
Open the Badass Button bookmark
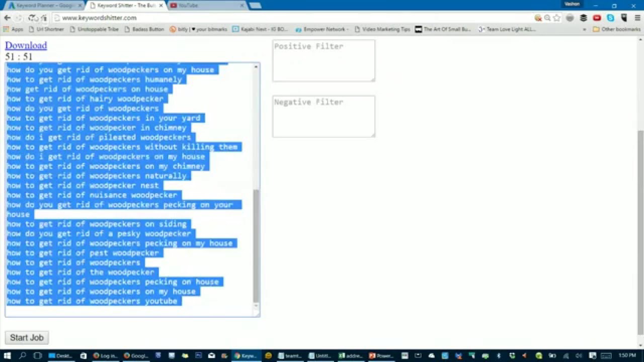coord(144,29)
